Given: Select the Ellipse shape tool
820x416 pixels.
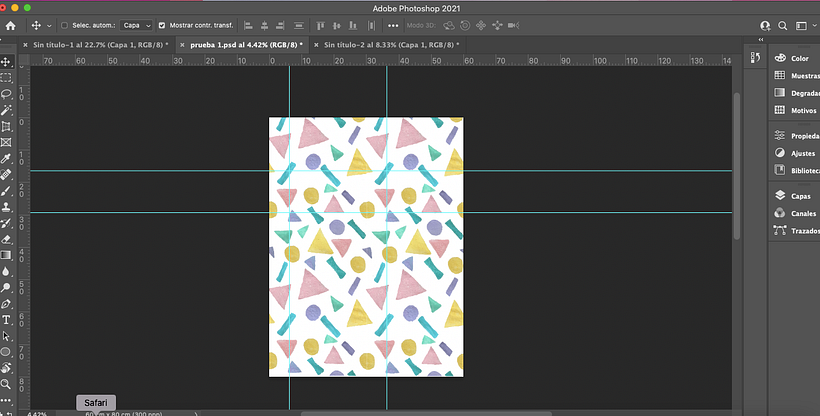Looking at the screenshot, I should point(6,352).
